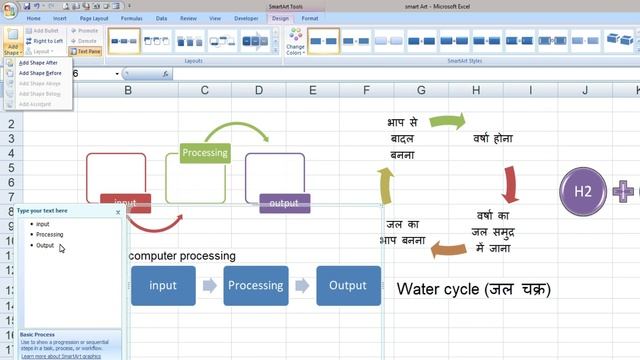Apply the third layout in Layouts gallery
This screenshot has width=640, height=360.
189,41
